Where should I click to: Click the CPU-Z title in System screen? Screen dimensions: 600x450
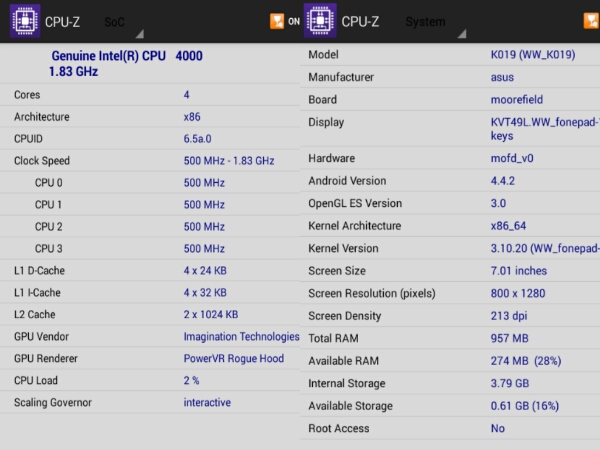(360, 22)
